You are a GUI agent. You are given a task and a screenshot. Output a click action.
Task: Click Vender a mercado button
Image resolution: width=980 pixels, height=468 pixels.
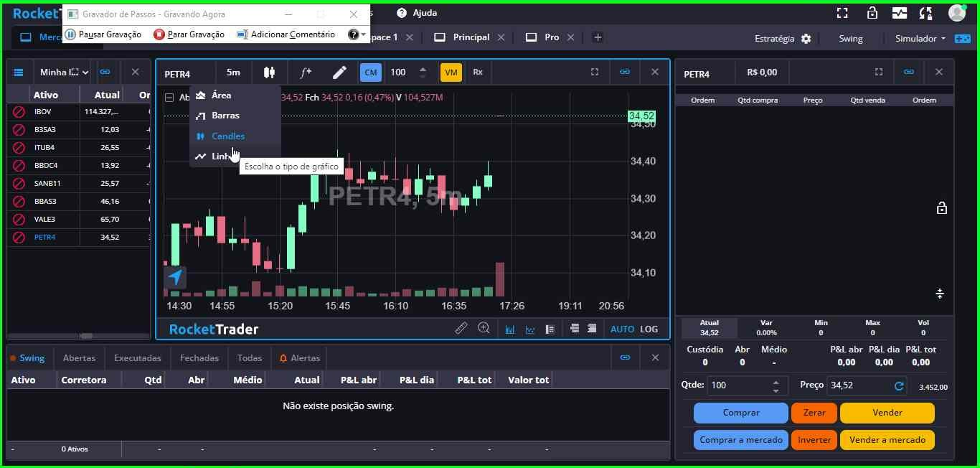[x=887, y=440]
